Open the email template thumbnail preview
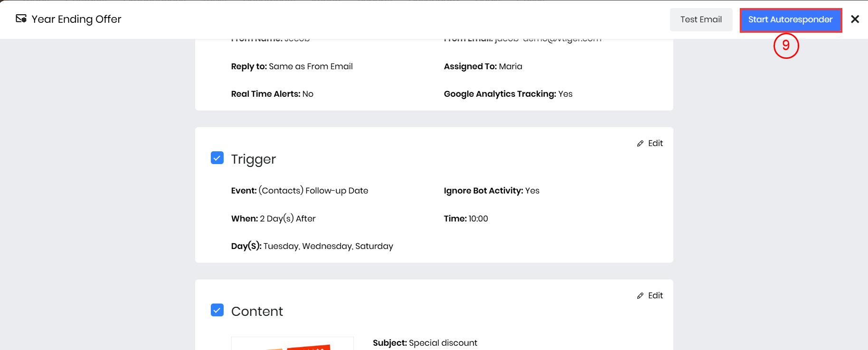 tap(292, 344)
